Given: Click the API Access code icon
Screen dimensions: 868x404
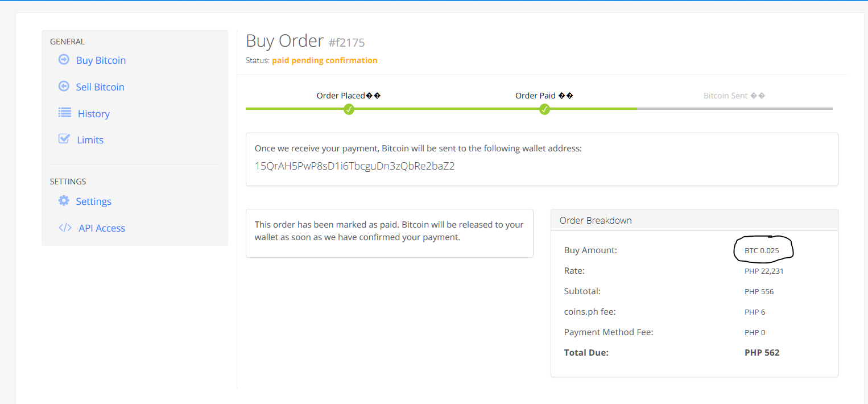Looking at the screenshot, I should click(x=65, y=228).
